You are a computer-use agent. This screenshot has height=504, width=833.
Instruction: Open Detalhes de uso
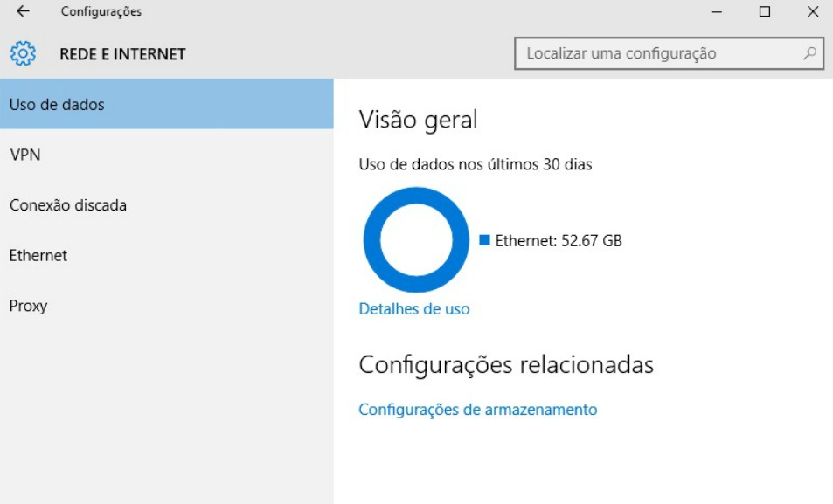413,308
